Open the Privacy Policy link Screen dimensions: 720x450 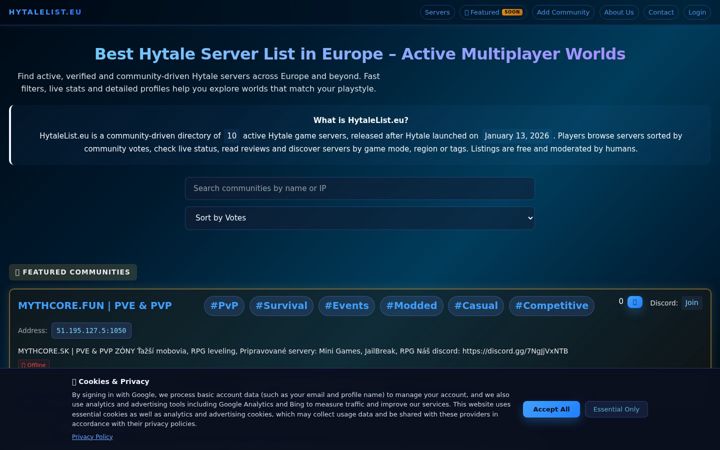[x=92, y=437]
